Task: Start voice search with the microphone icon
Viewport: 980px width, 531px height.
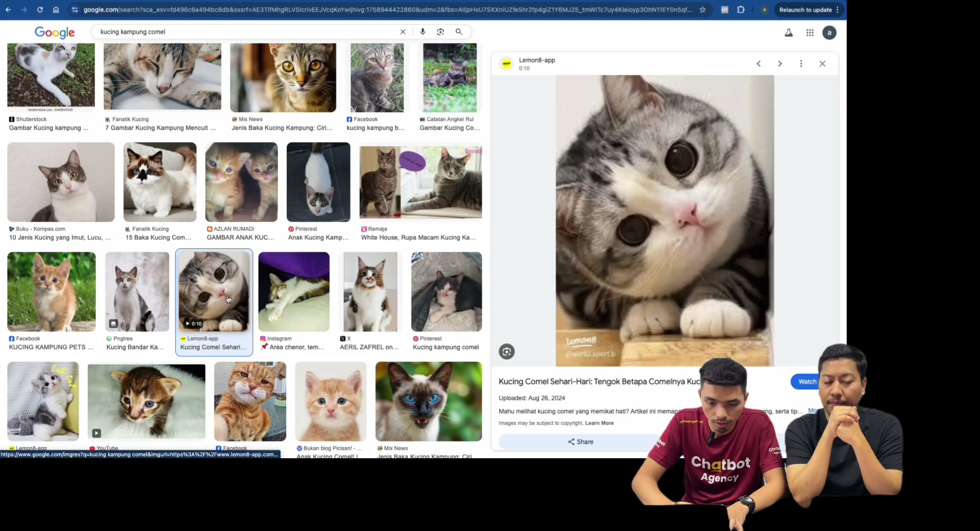Action: (423, 31)
